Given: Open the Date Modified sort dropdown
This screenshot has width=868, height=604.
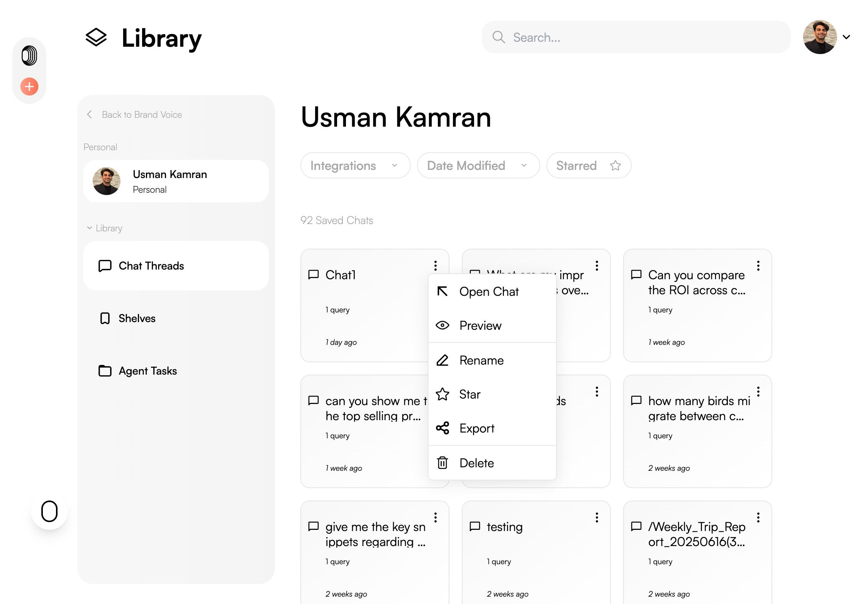Looking at the screenshot, I should pyautogui.click(x=478, y=166).
